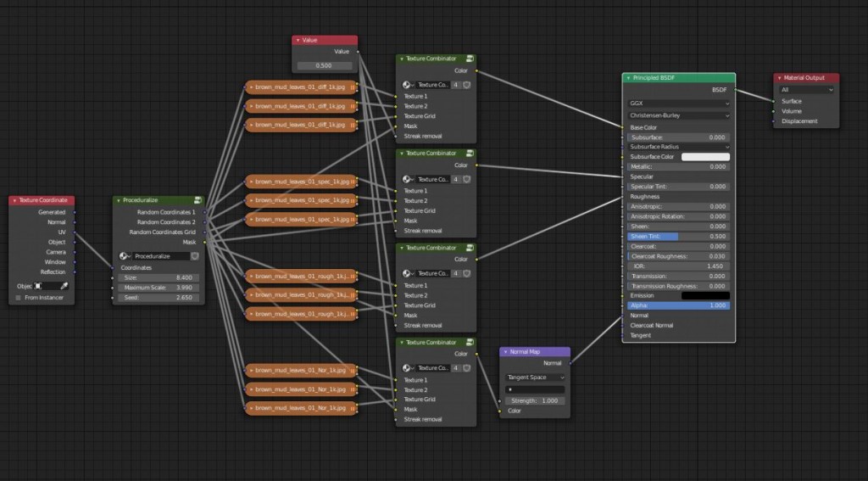Open node tree browser in second Texture Combinator
Viewport: 868px width, 481px height.
pyautogui.click(x=408, y=180)
